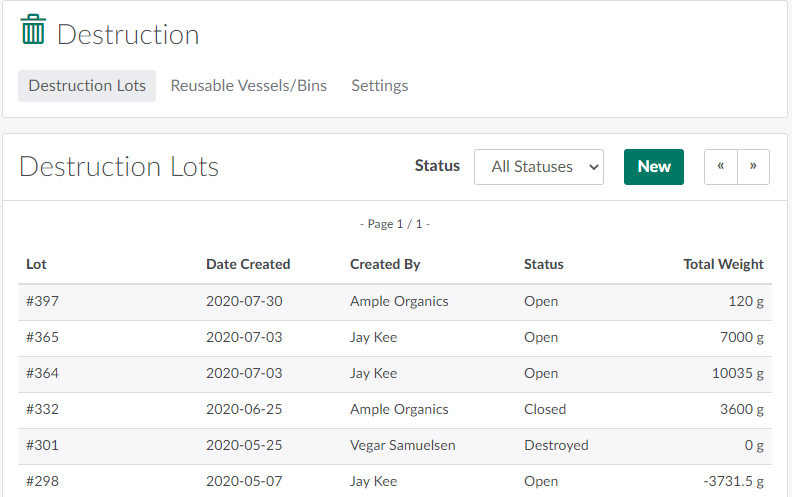The image size is (792, 497).
Task: Open the Settings tab
Action: [379, 86]
